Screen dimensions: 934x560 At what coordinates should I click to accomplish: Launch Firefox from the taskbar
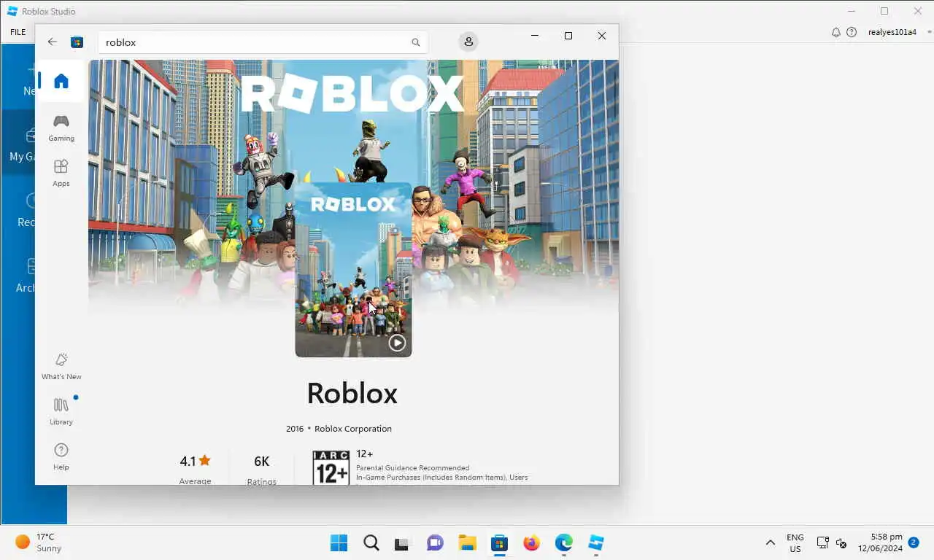(531, 543)
